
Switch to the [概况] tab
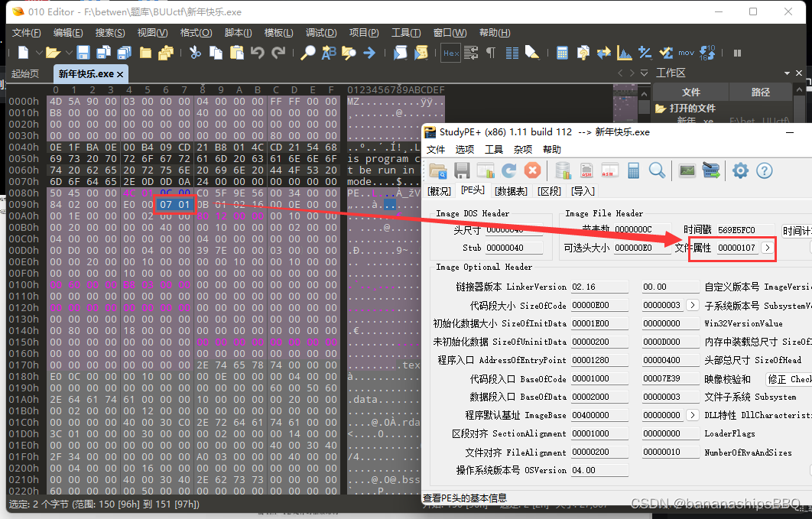tap(440, 191)
